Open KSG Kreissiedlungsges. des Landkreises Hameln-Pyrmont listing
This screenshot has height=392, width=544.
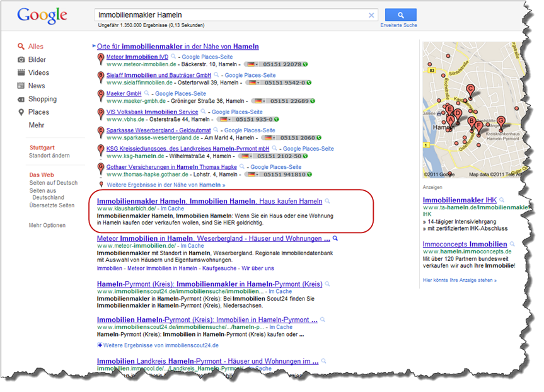[x=188, y=149]
